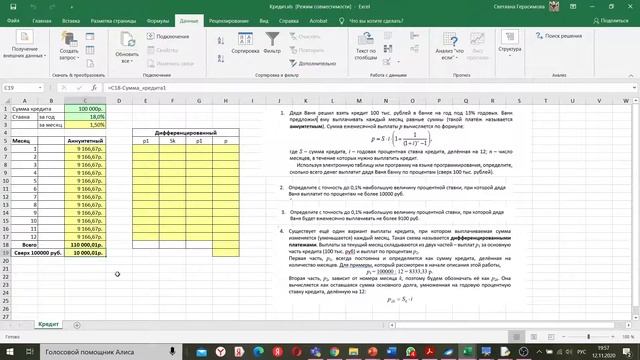The width and height of the screenshot is (640, 360).
Task: Launch Solver (Поиск решения)
Action: (x=559, y=36)
